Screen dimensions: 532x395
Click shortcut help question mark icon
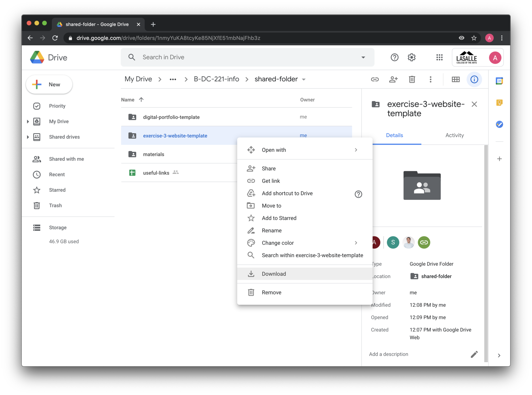[x=358, y=194]
